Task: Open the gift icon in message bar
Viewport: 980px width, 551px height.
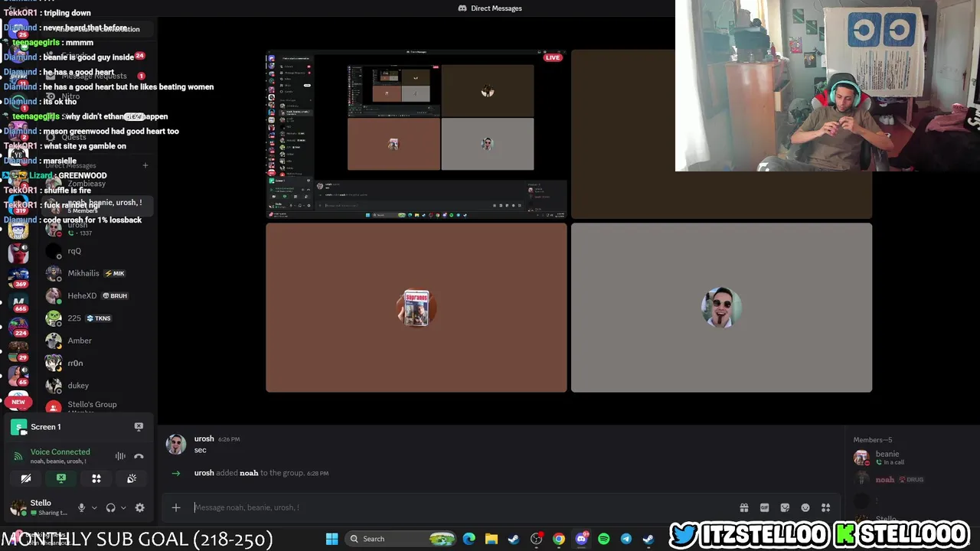Action: tap(743, 507)
